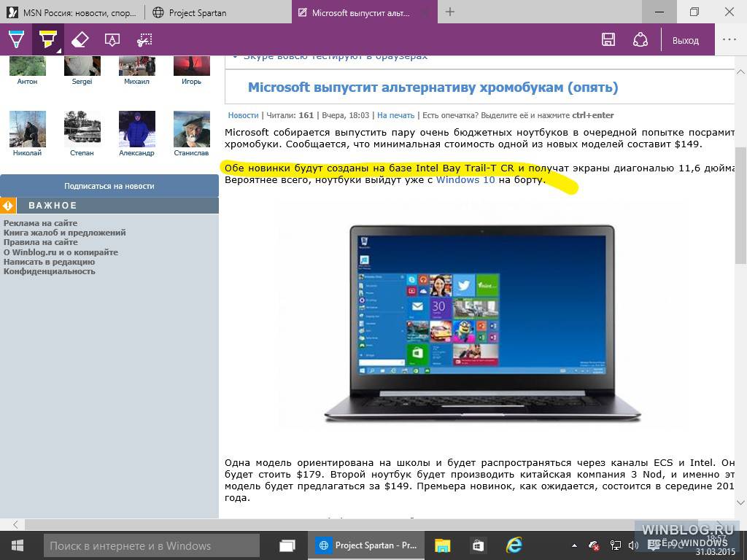Open Реклама на сайте link
Viewport: 747px width, 560px height.
pos(40,223)
